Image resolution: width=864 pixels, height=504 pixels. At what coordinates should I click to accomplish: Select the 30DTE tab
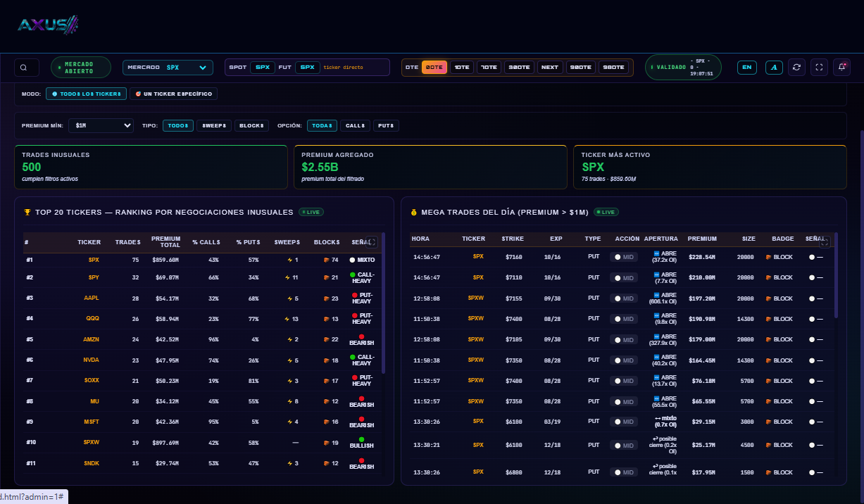coord(519,68)
